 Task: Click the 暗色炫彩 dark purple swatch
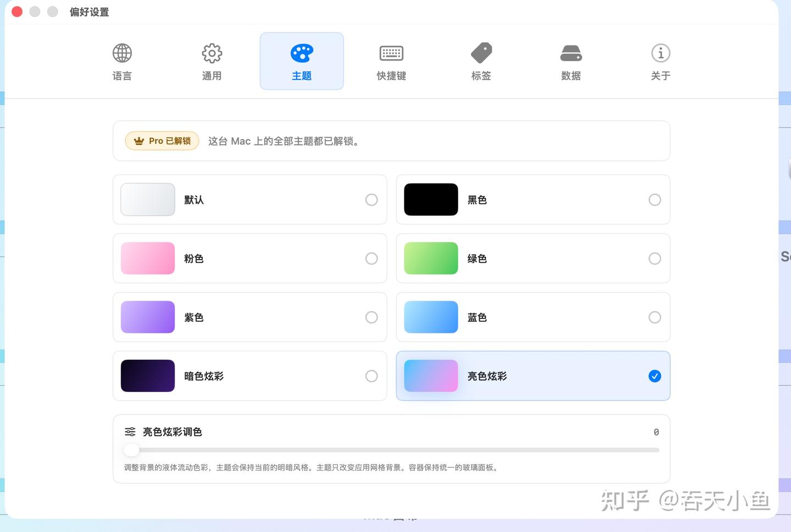[x=148, y=376]
